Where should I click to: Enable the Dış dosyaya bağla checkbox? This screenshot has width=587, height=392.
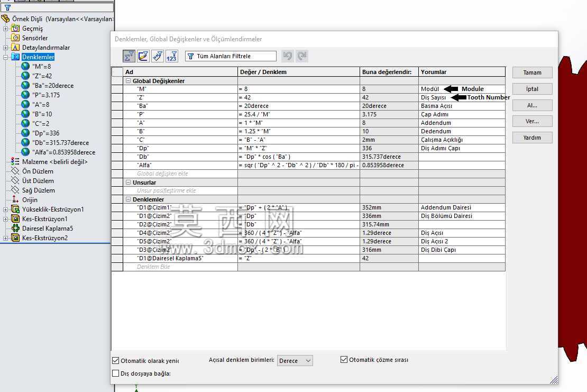(116, 373)
